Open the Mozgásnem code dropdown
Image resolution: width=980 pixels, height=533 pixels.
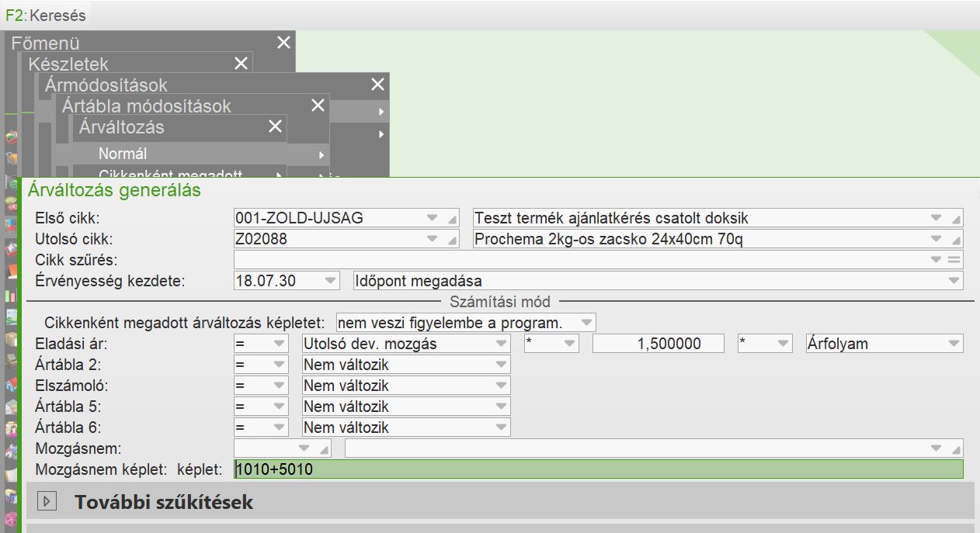coord(304,448)
